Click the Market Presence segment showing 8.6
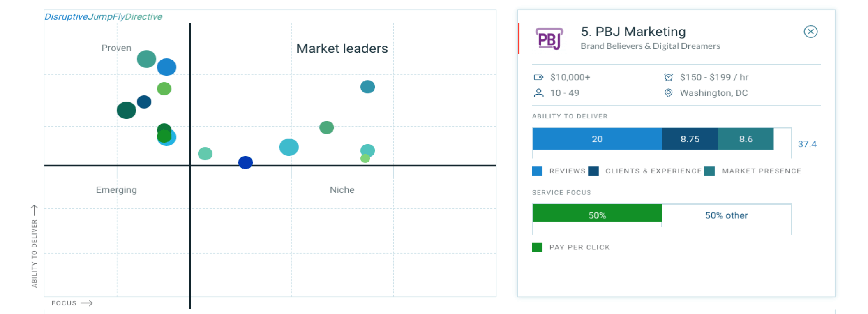Image resolution: width=868 pixels, height=314 pixels. tap(746, 139)
